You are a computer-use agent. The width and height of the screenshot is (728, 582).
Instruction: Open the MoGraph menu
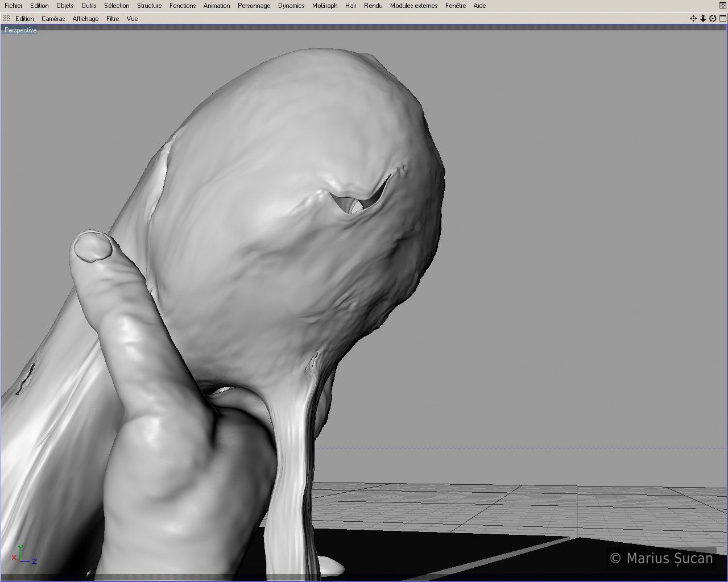click(325, 6)
